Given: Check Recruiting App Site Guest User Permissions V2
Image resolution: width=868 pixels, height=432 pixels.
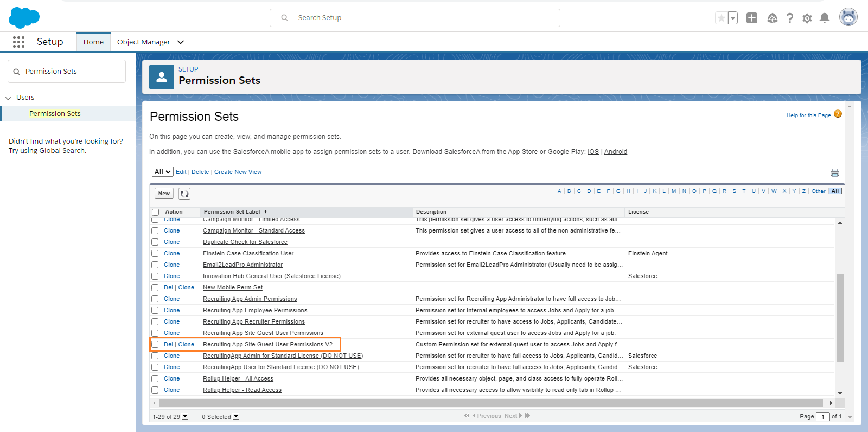Looking at the screenshot, I should coord(155,345).
